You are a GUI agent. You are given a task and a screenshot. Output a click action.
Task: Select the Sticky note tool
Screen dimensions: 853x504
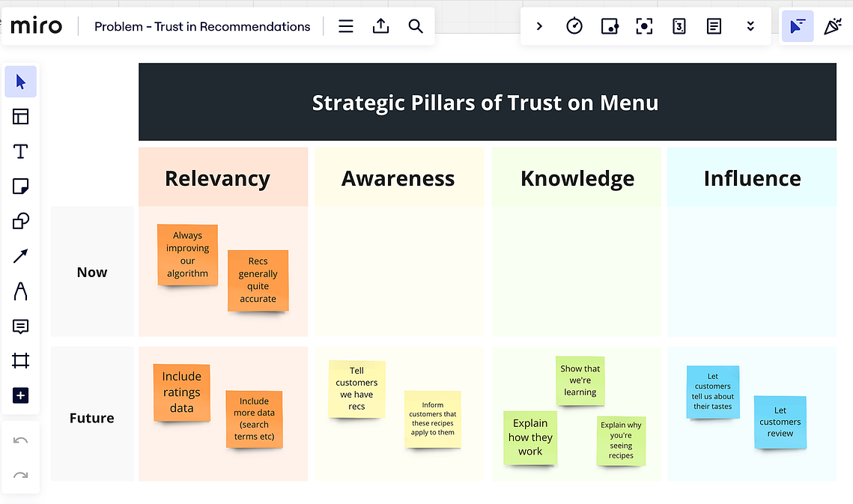click(21, 186)
